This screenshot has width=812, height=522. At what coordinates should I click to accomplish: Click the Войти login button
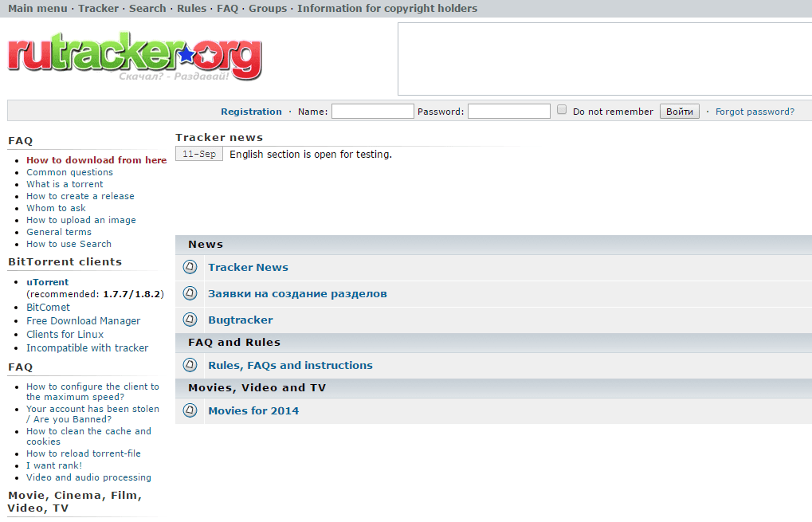point(680,112)
